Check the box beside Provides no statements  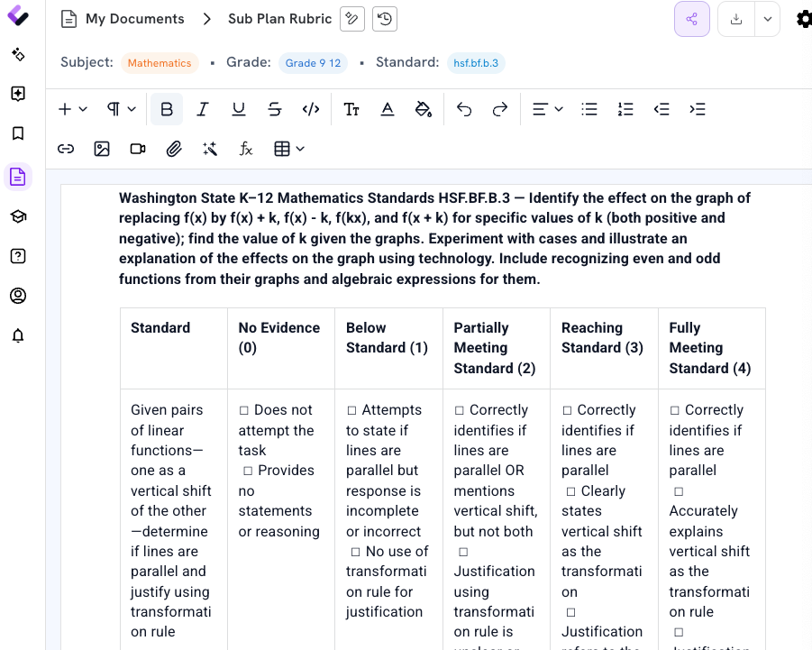tap(248, 471)
